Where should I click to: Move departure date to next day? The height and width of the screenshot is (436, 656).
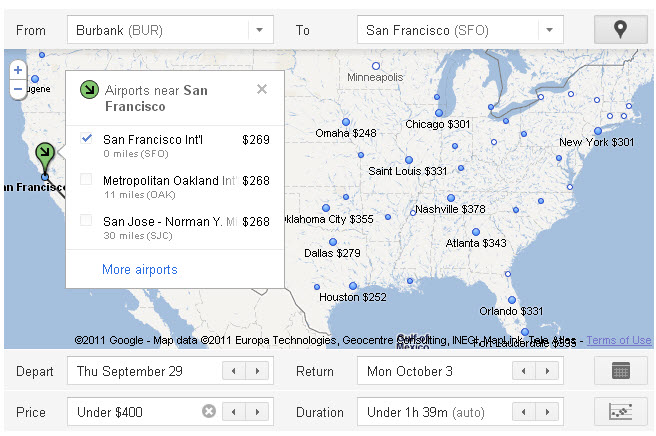point(257,371)
